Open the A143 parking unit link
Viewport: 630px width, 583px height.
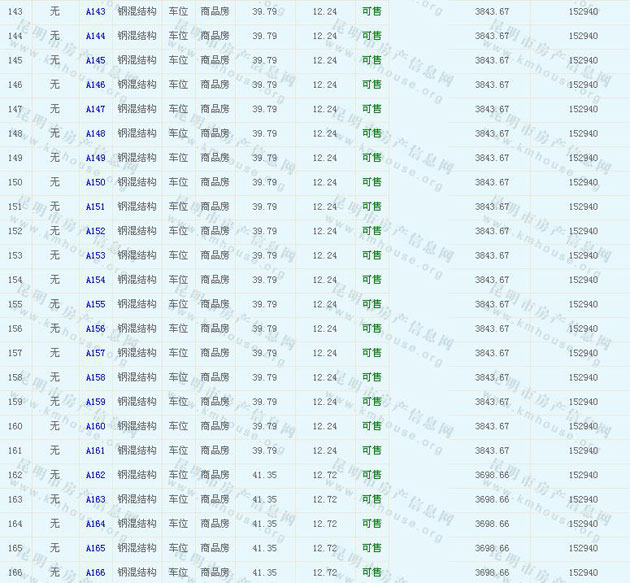tap(95, 12)
